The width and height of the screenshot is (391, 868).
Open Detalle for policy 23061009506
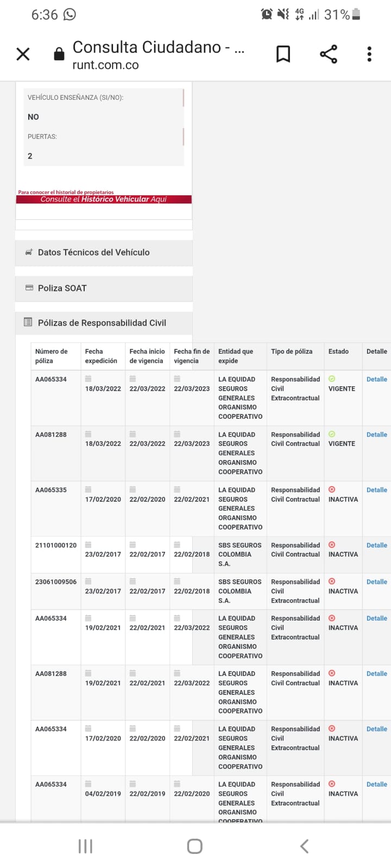(x=376, y=582)
